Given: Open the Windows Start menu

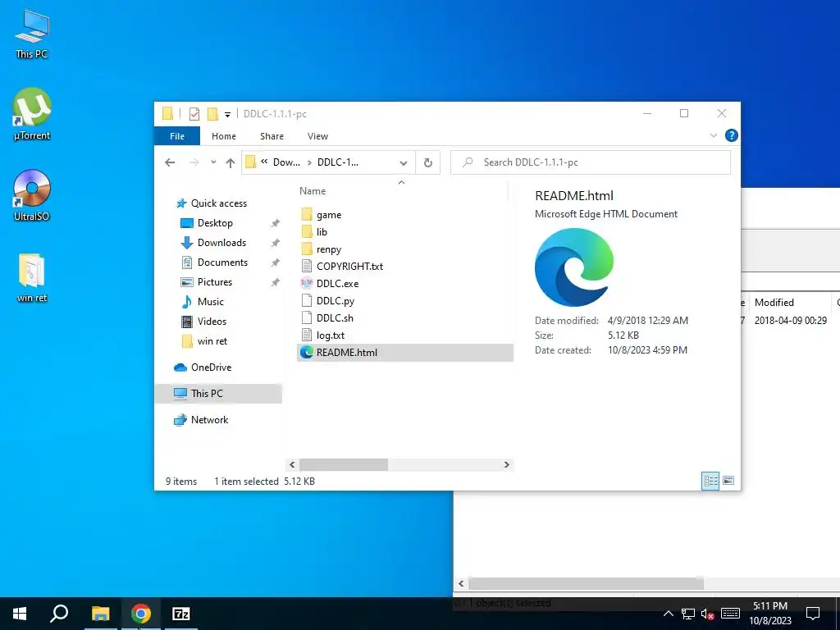Looking at the screenshot, I should coord(20,614).
